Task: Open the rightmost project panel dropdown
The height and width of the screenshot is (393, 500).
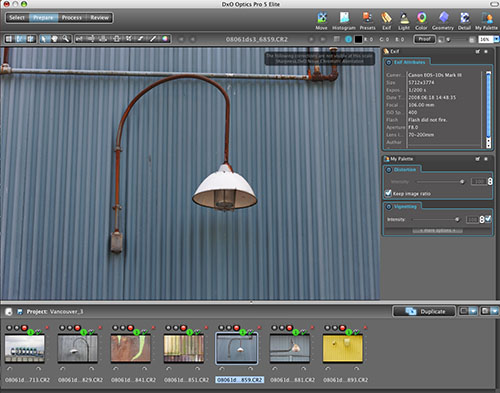Action: click(x=495, y=311)
